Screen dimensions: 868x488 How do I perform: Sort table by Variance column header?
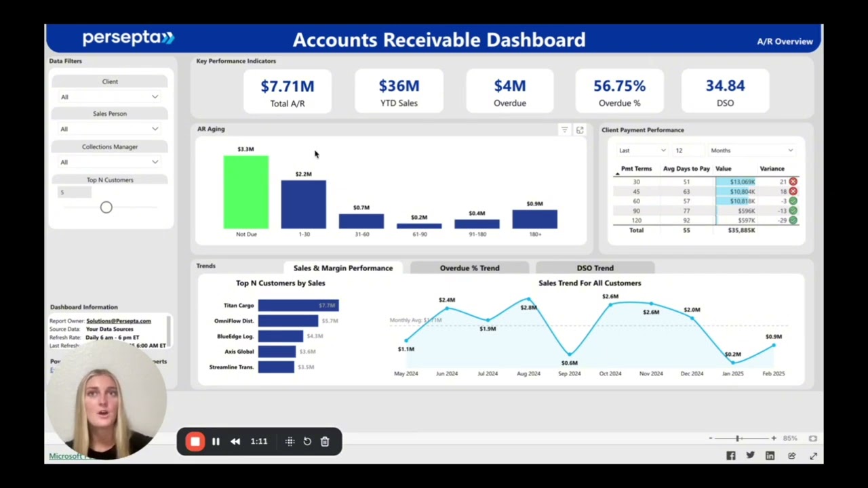point(772,169)
